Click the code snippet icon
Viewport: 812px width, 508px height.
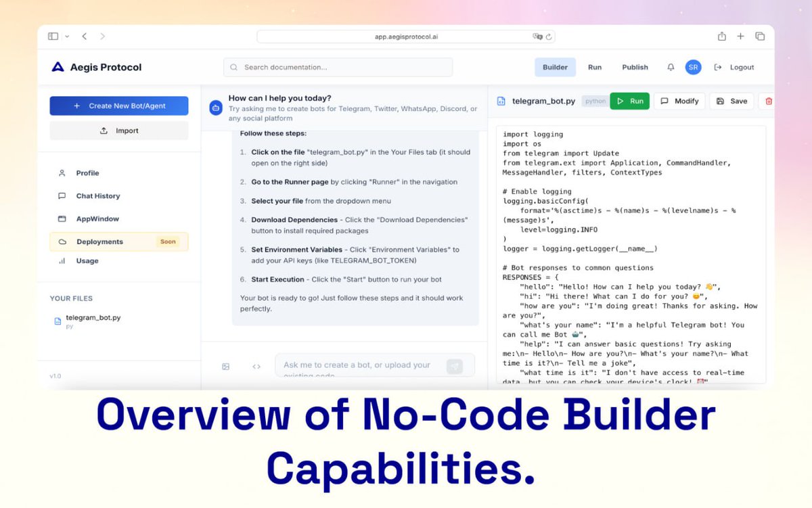coord(256,367)
